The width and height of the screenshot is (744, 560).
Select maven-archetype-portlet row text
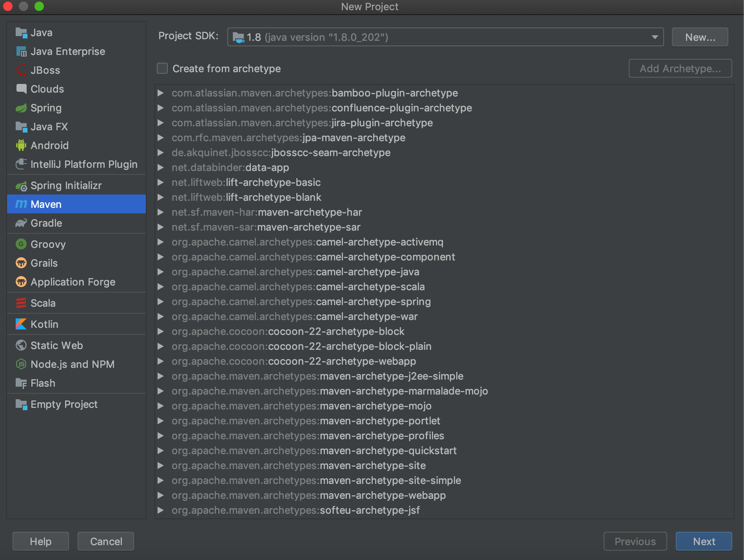[x=306, y=421]
